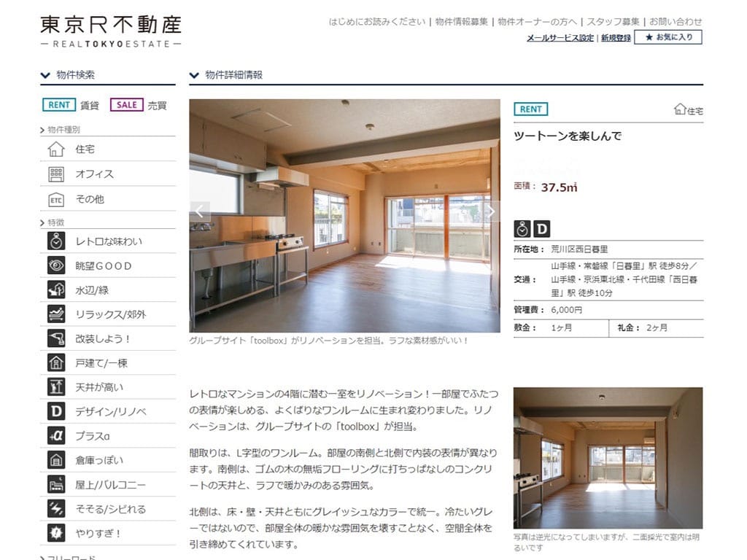Collapse the 物件詳細情報 section chevron
Viewport: 747px width, 560px height.
tap(194, 75)
